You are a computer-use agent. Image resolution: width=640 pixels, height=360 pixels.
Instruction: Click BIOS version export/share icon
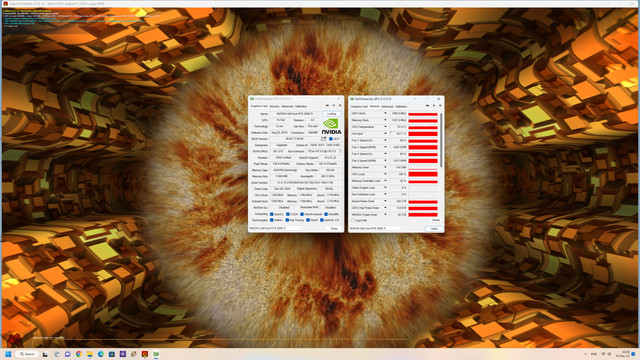click(x=324, y=139)
